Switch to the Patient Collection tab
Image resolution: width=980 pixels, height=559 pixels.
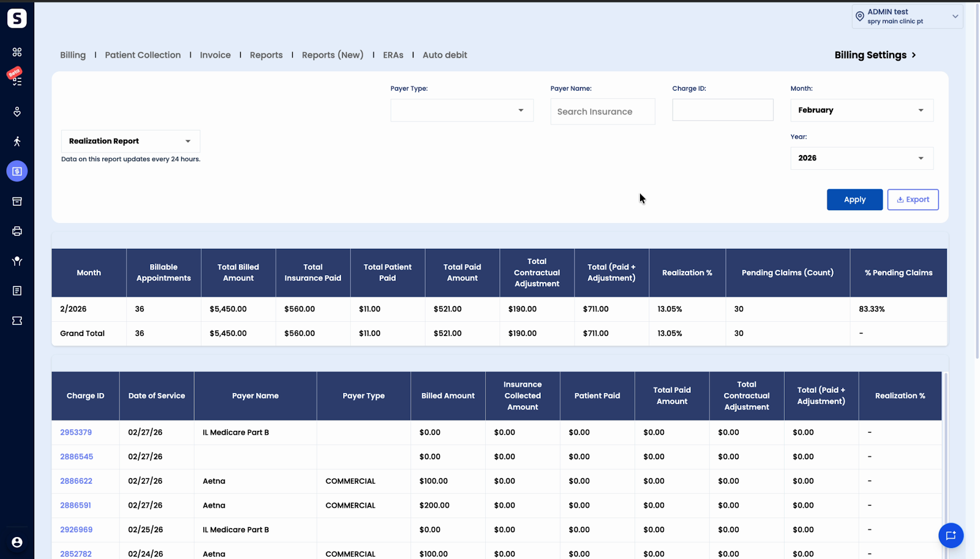pyautogui.click(x=143, y=55)
